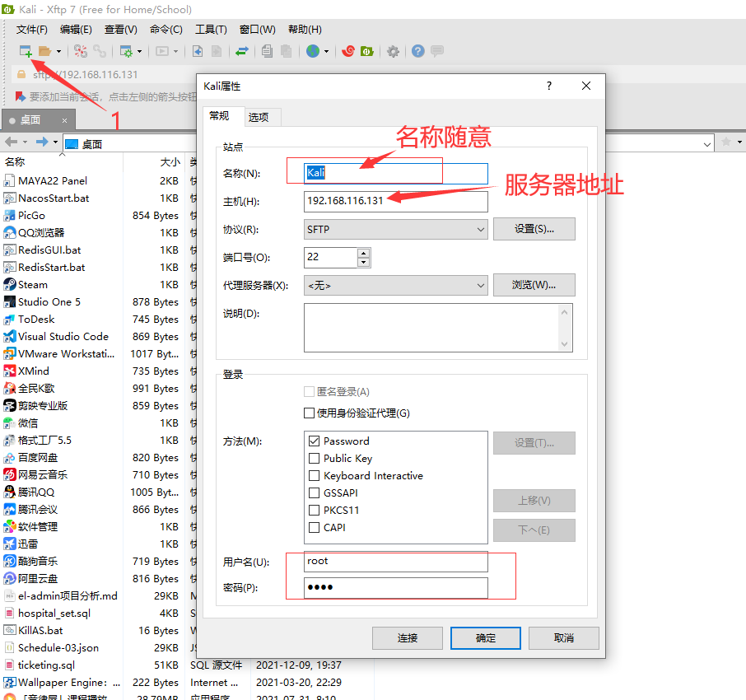Click the 浏览(W)... browse button
Image resolution: width=746 pixels, height=700 pixels.
coord(534,285)
